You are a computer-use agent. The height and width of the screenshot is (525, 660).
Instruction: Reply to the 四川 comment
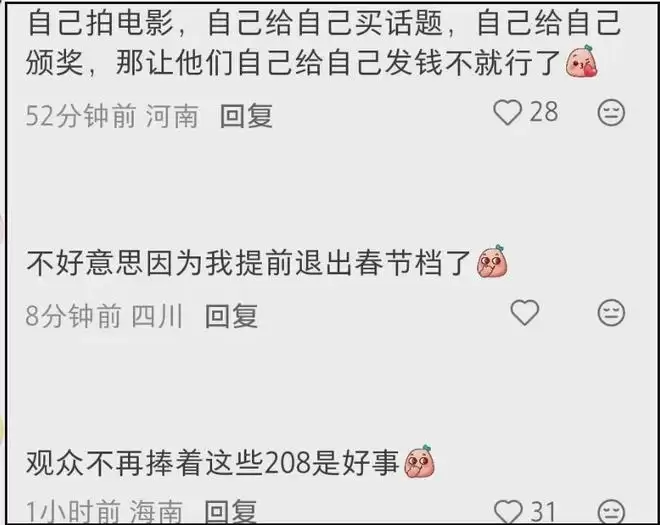coord(231,316)
